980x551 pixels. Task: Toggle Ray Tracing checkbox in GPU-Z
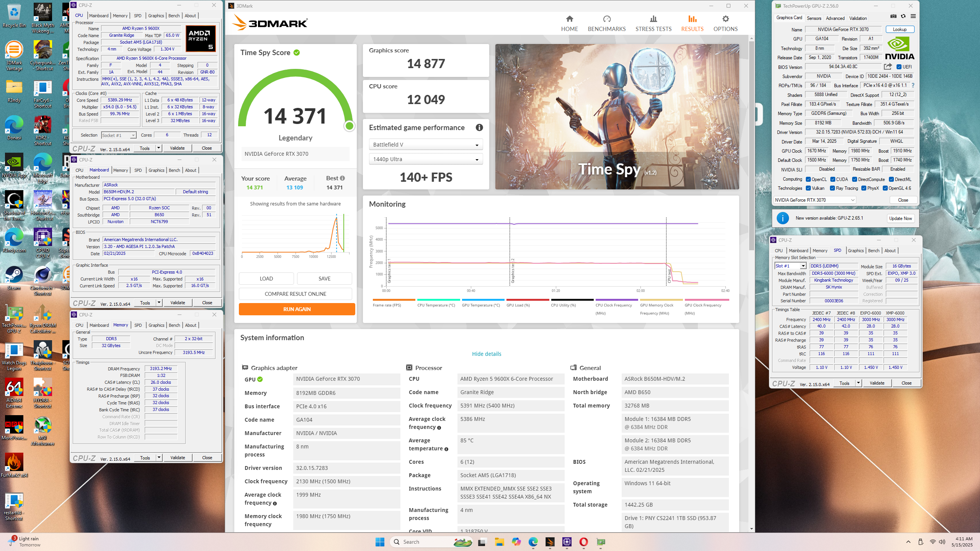coord(832,188)
